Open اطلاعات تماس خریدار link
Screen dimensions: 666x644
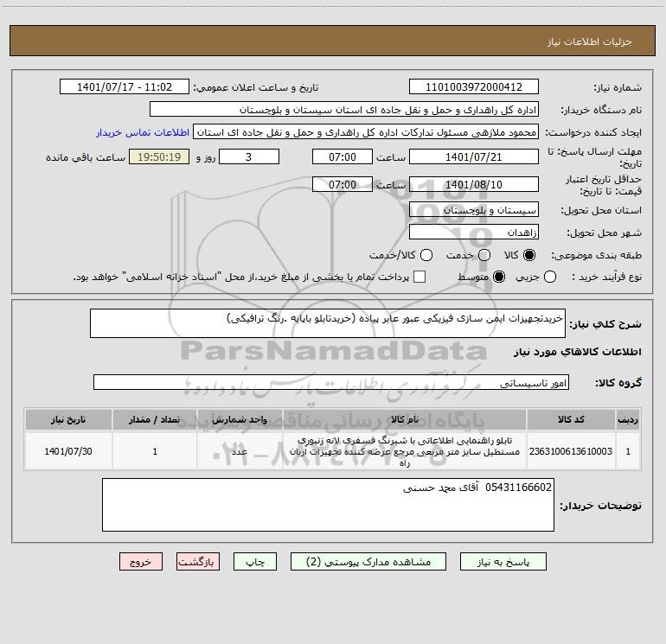pyautogui.click(x=143, y=132)
